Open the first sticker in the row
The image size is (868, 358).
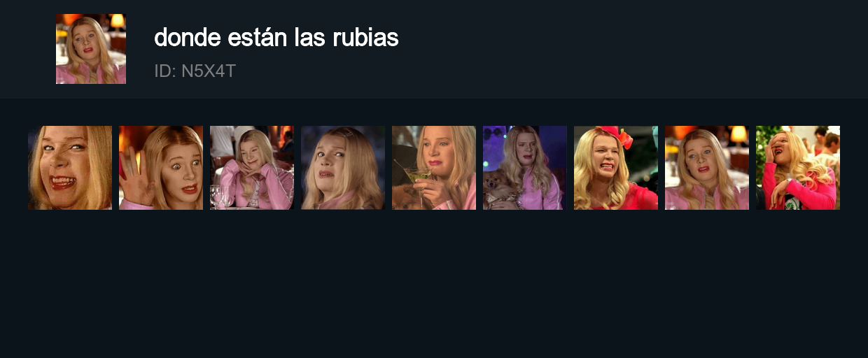(70, 168)
